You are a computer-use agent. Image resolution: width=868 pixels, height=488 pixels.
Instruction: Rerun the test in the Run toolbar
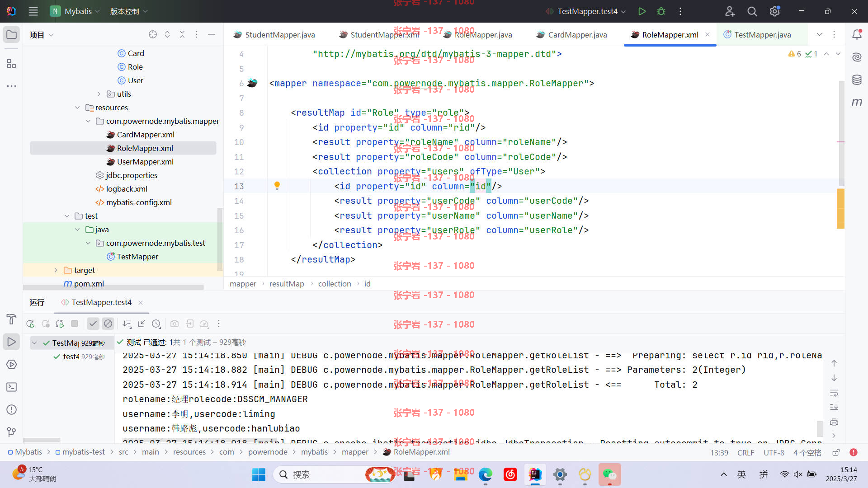(x=31, y=324)
